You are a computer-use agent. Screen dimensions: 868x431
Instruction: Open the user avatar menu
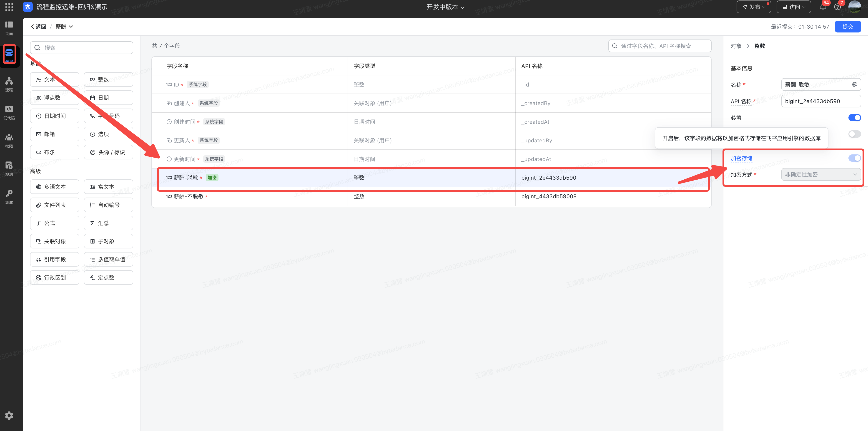(855, 7)
